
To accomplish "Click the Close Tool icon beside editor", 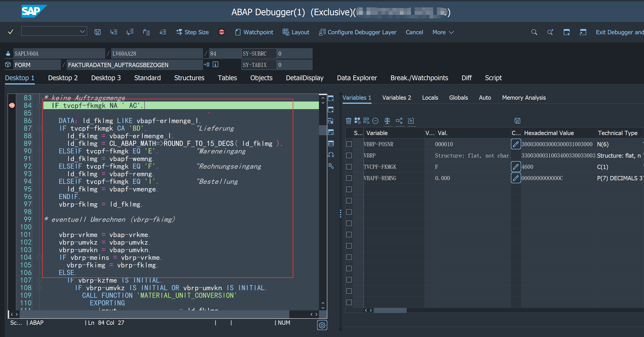I will coord(331,98).
